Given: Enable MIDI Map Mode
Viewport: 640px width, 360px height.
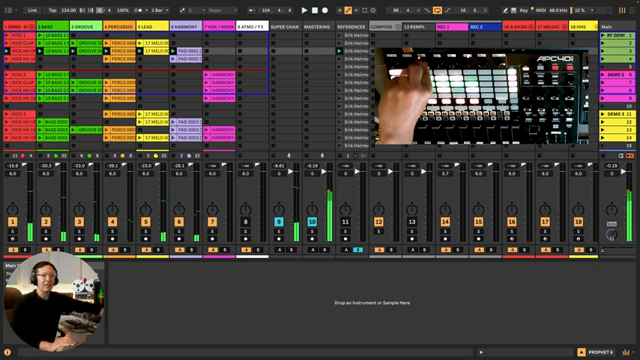Looking at the screenshot, I should [541, 10].
